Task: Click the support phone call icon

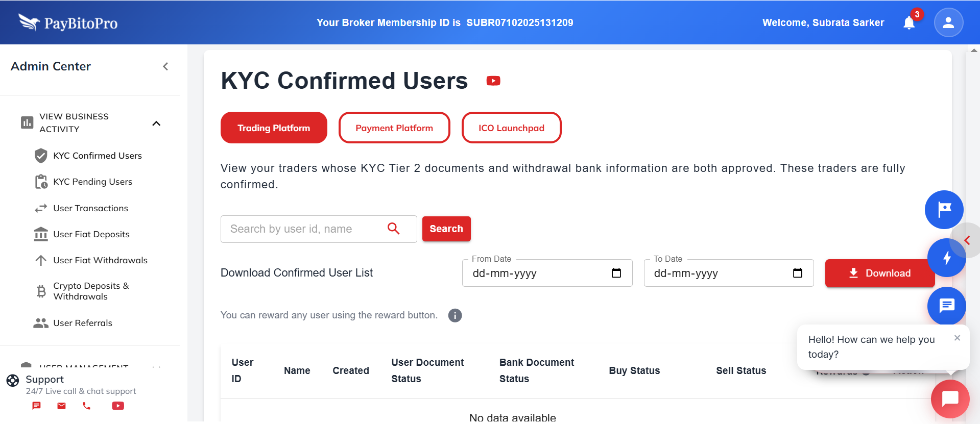Action: click(x=86, y=406)
